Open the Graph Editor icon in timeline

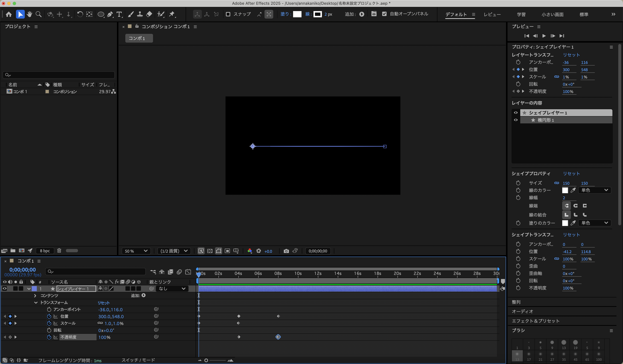(188, 272)
